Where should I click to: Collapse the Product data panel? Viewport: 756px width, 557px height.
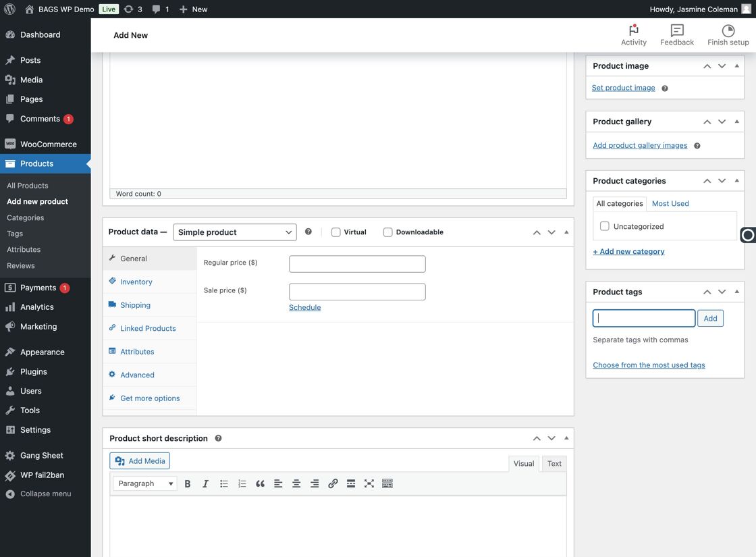pos(566,232)
